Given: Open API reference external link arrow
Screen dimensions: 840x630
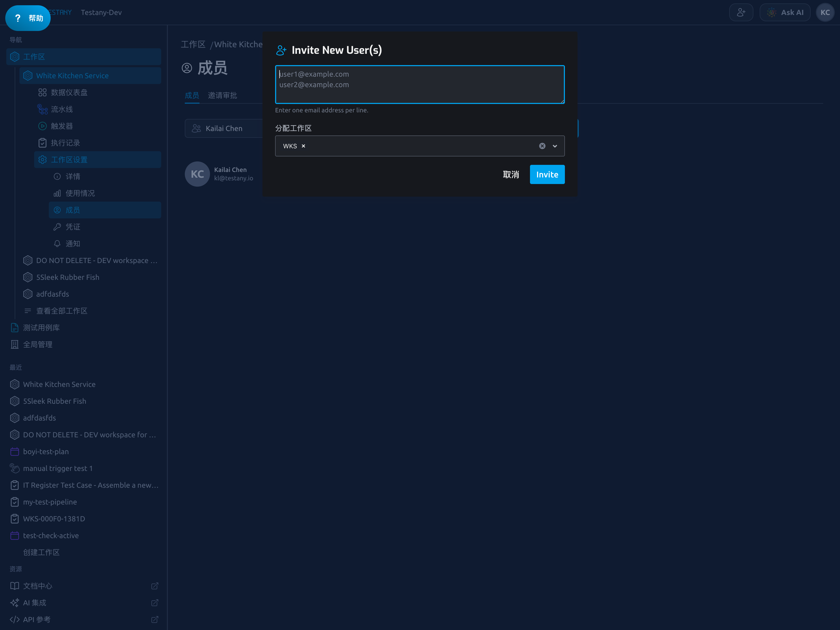Looking at the screenshot, I should click(x=155, y=619).
